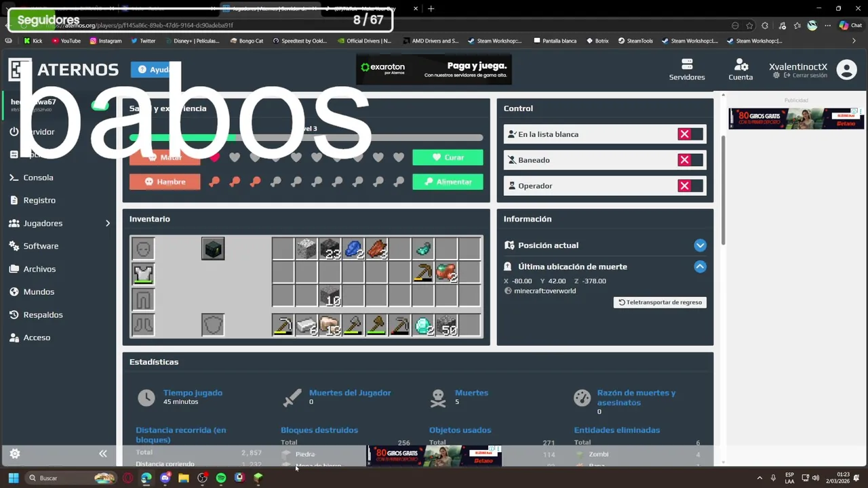Select the stack of 10 stone blocks

(x=330, y=296)
